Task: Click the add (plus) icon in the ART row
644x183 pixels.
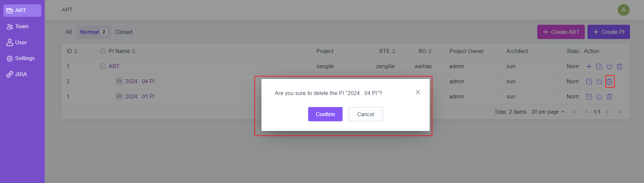Action: click(x=589, y=66)
